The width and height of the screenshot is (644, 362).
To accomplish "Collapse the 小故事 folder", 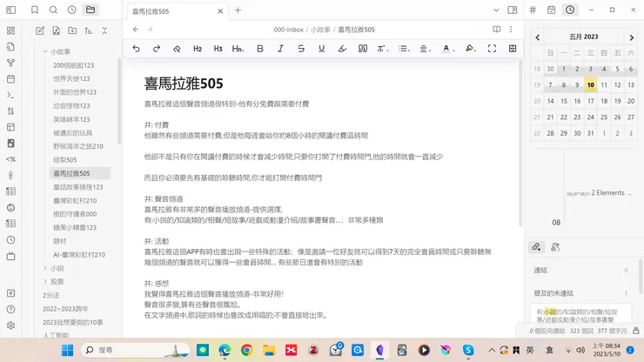I will pyautogui.click(x=45, y=51).
